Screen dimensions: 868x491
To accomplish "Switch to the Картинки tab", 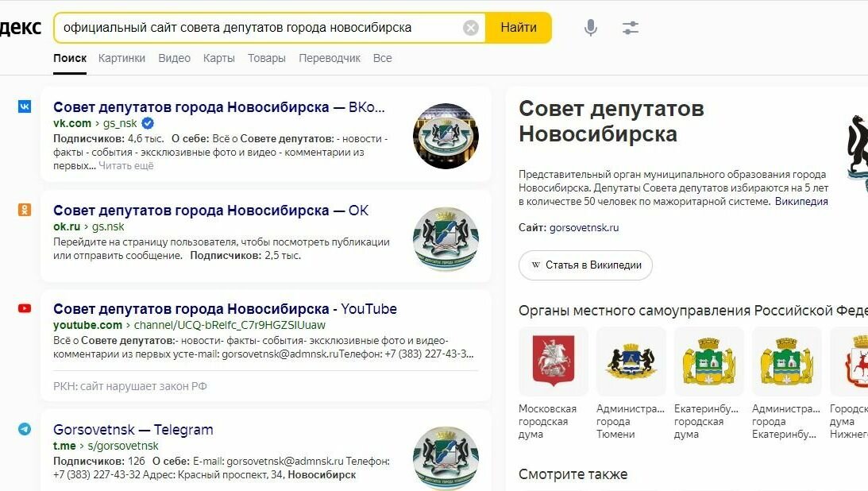I will (x=122, y=58).
